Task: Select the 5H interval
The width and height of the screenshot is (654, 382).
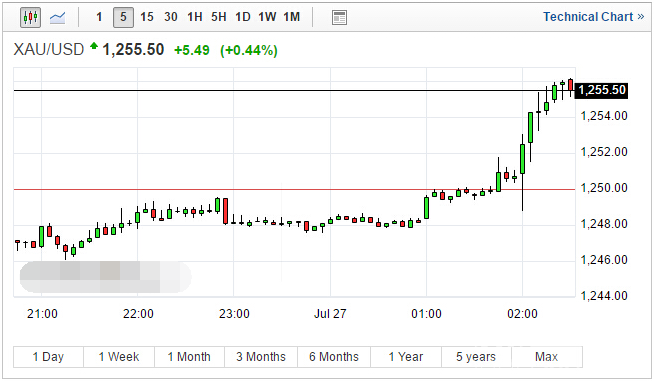Action: [219, 17]
